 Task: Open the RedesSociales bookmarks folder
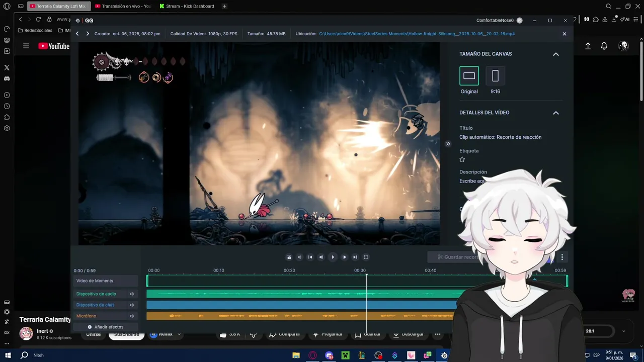click(35, 30)
